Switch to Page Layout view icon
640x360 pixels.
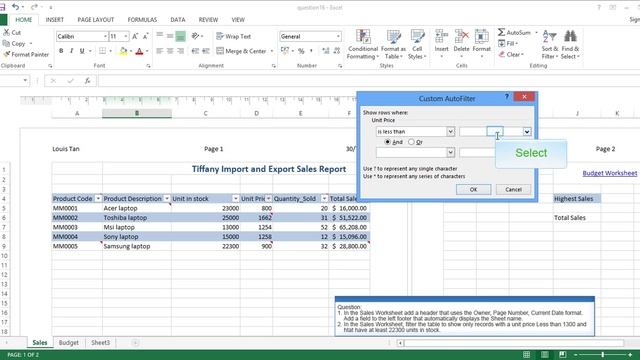pyautogui.click(x=544, y=355)
